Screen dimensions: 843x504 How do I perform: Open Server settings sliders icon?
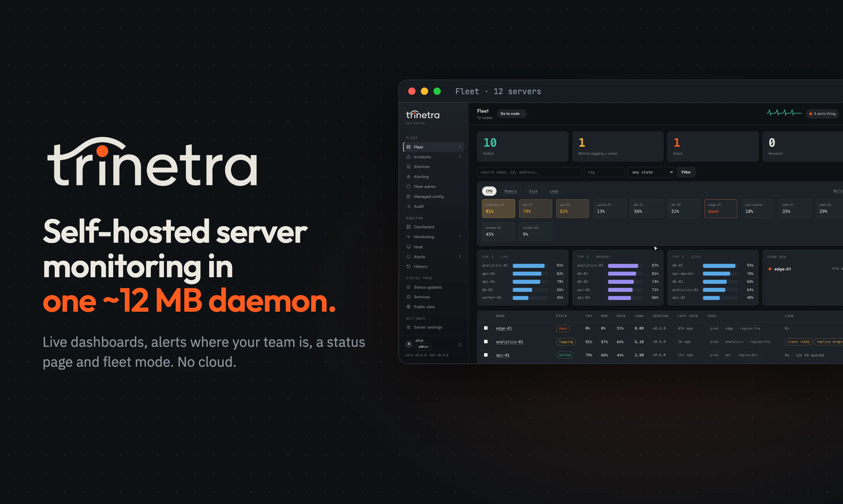(x=409, y=327)
